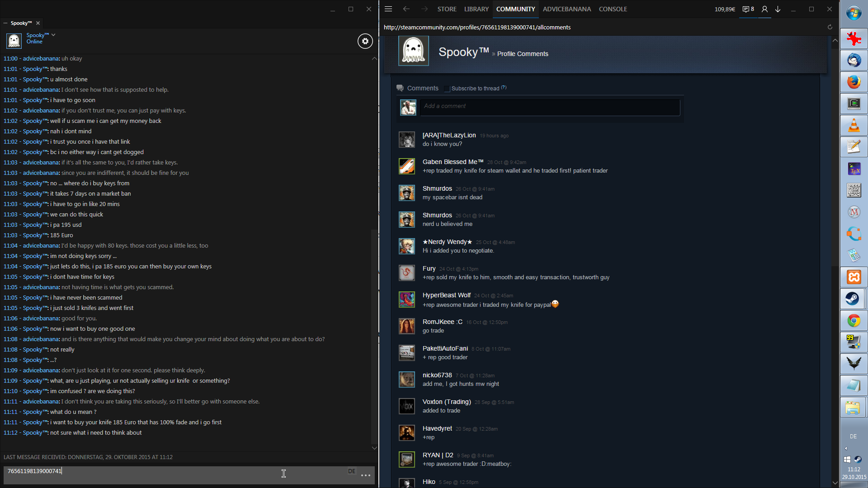This screenshot has height=488, width=868.
Task: Open the Gaben Blessed Me commenter profile link
Action: (453, 162)
